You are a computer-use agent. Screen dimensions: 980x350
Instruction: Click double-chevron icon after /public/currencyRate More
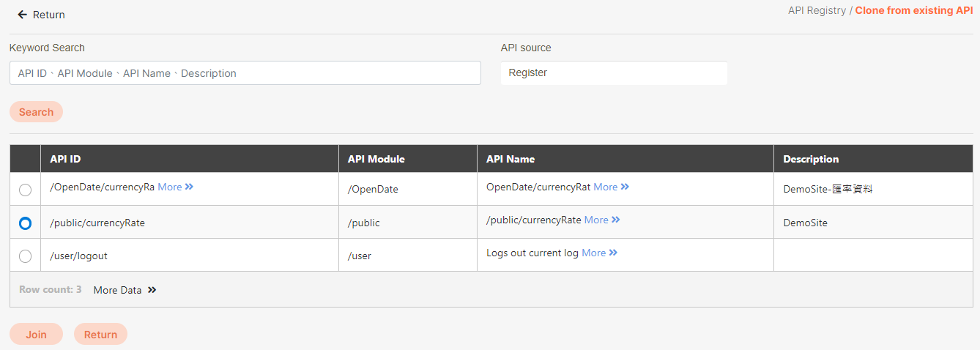point(615,220)
